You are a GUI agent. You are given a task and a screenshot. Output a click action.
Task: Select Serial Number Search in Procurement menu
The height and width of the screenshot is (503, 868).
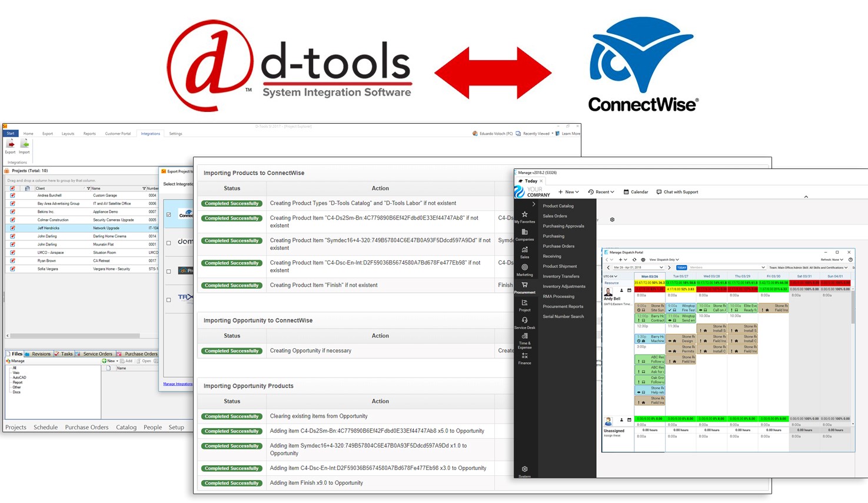(x=563, y=316)
